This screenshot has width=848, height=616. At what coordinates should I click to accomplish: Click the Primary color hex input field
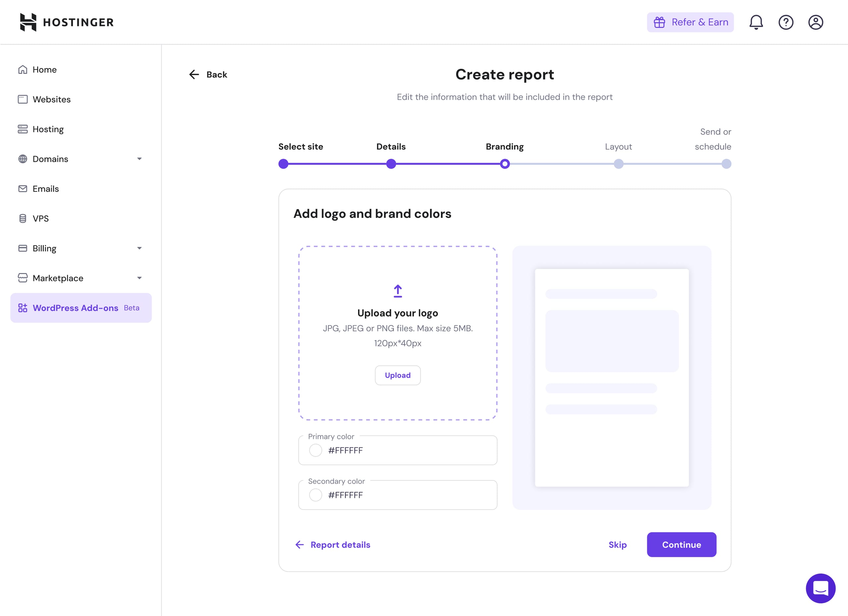(407, 450)
